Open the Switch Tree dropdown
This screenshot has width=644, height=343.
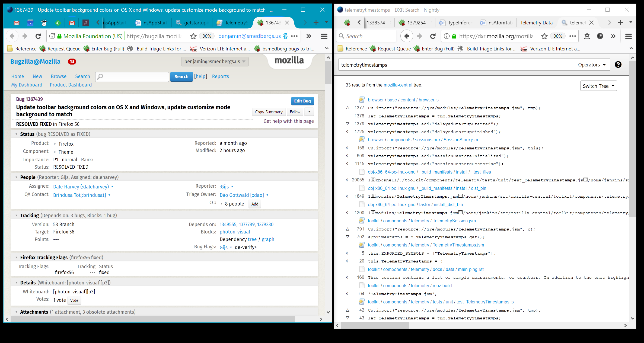[598, 86]
